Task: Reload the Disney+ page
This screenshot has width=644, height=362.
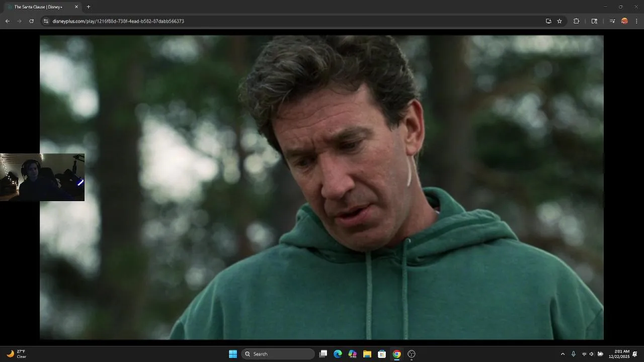Action: pyautogui.click(x=31, y=21)
